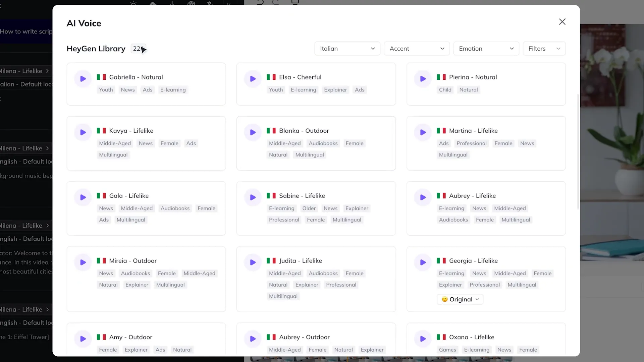
Task: Play the Blanka - Outdoor voice preview
Action: click(x=253, y=132)
